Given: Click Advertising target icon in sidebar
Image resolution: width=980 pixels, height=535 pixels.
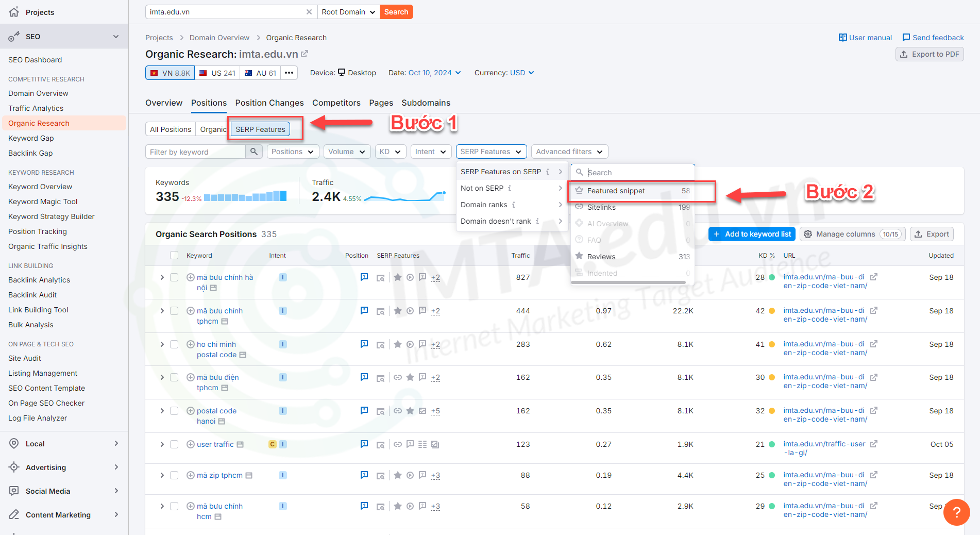Looking at the screenshot, I should click(14, 467).
